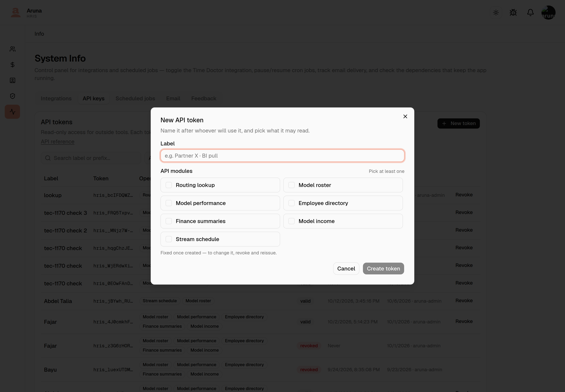Close the New API token dialog
Image resolution: width=565 pixels, height=392 pixels.
point(405,116)
